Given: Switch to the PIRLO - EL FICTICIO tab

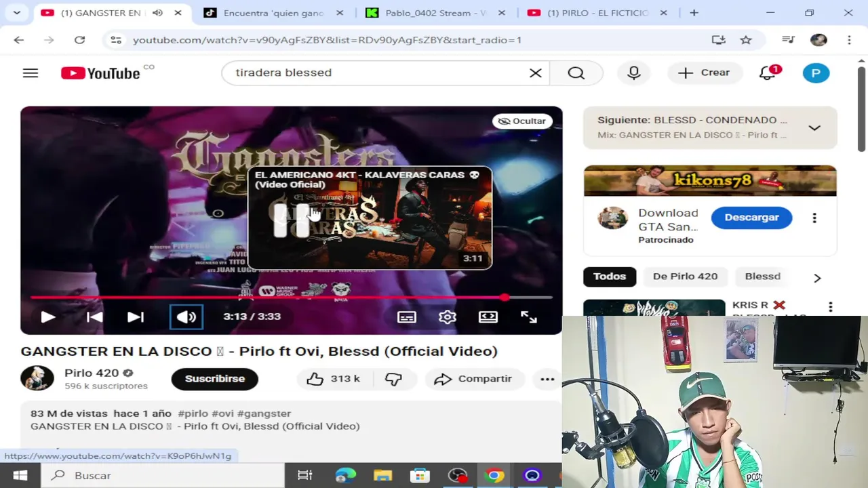Looking at the screenshot, I should click(597, 13).
